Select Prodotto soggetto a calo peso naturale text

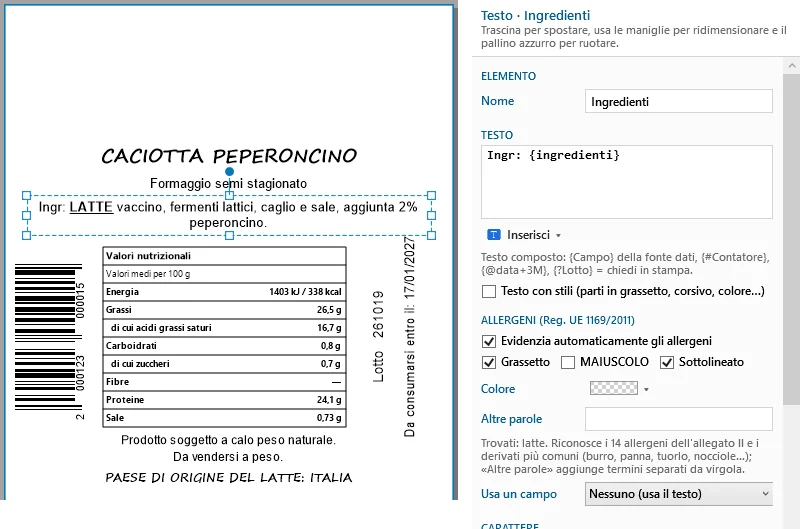tap(229, 440)
